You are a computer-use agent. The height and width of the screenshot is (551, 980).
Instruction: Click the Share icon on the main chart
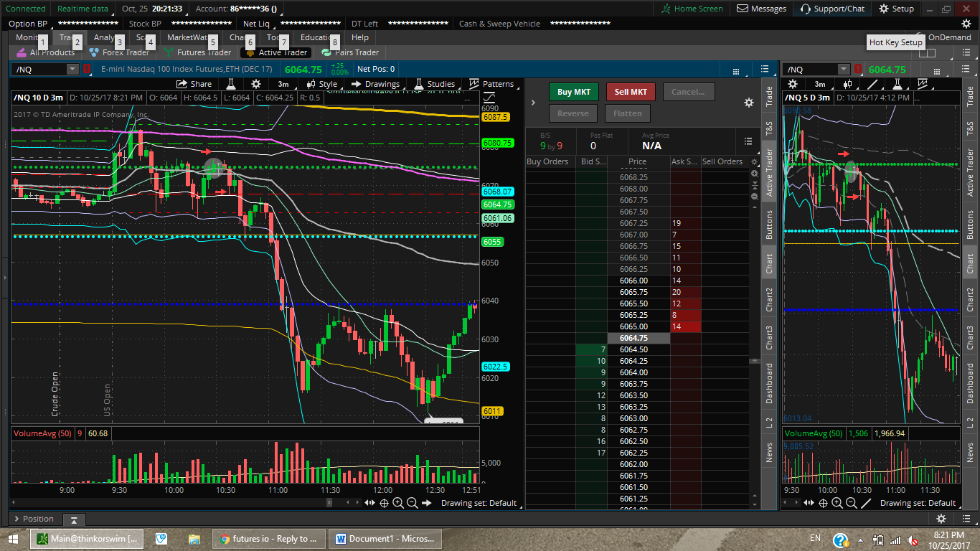(183, 84)
